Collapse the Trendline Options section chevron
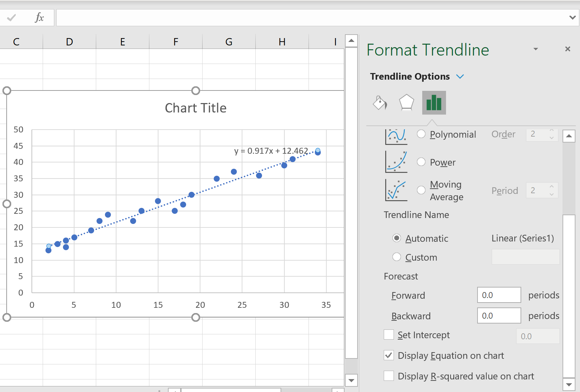Viewport: 580px width, 392px height. 460,77
